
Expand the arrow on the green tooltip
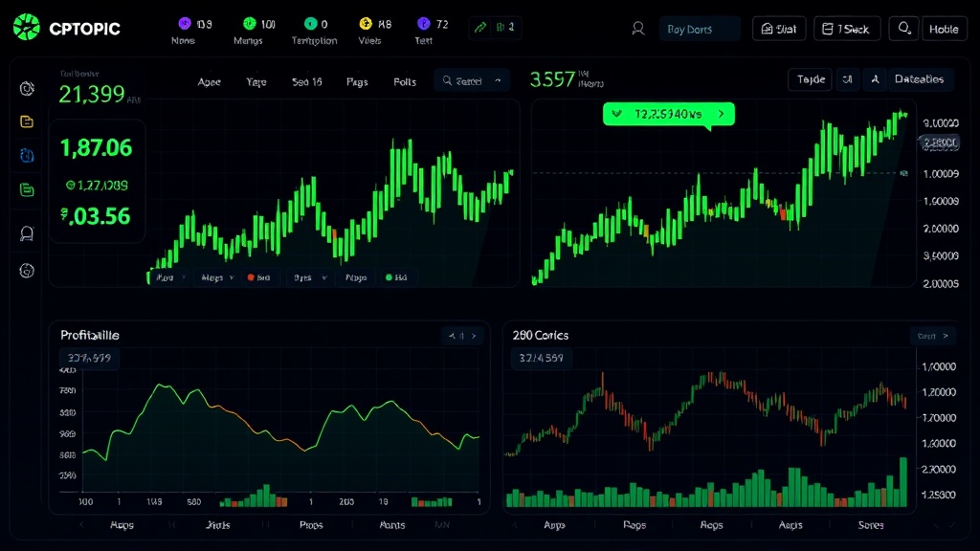click(722, 114)
